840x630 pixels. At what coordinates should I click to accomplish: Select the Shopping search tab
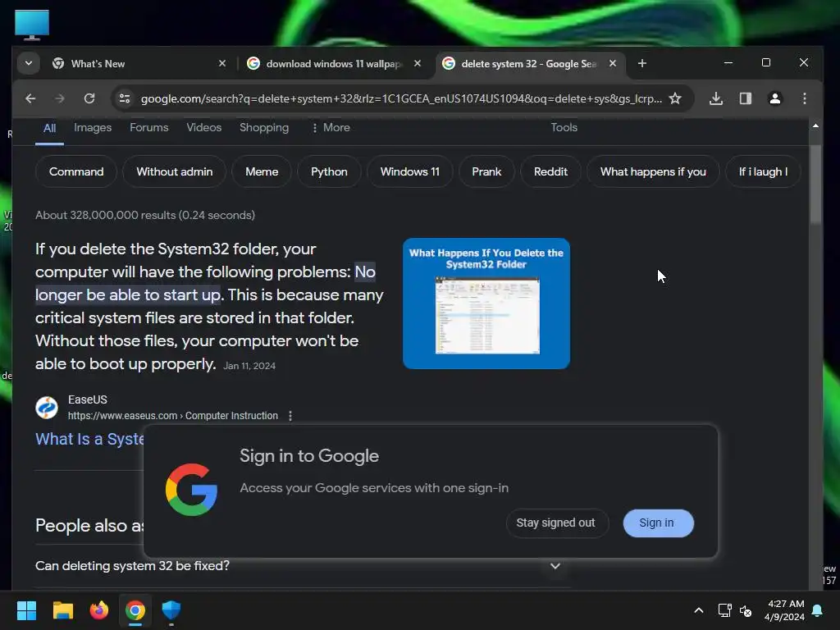click(264, 127)
